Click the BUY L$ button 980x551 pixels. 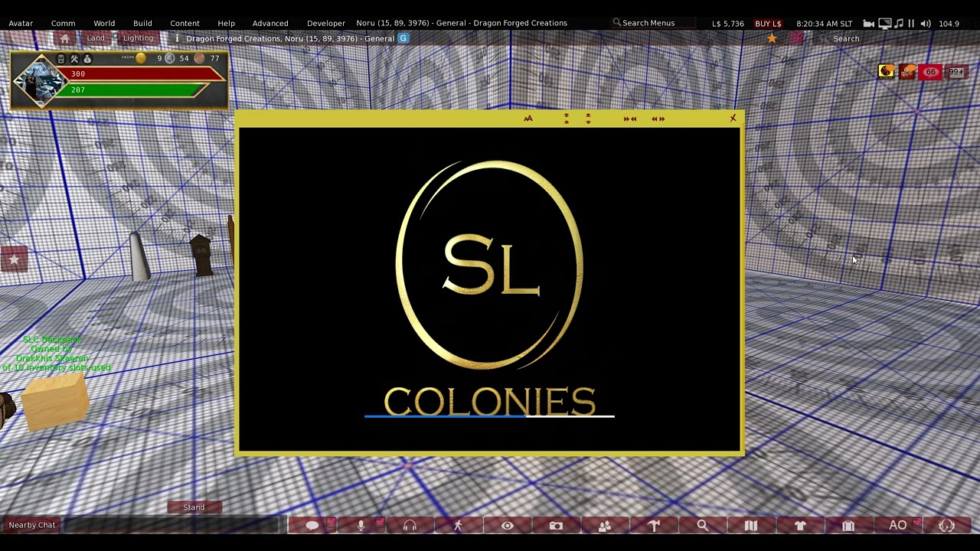(x=768, y=24)
